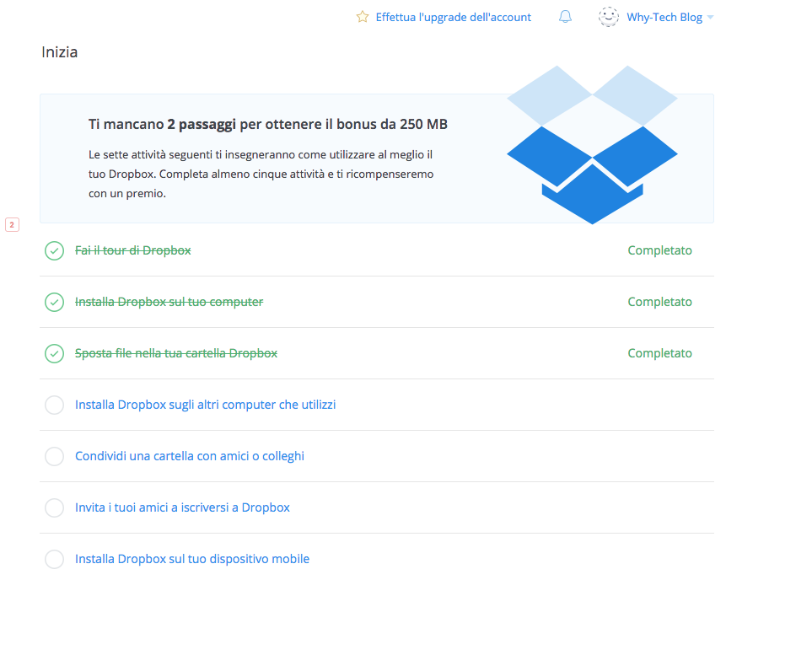Check circle beside Condividi una cartella
This screenshot has width=812, height=655.
pyautogui.click(x=54, y=456)
